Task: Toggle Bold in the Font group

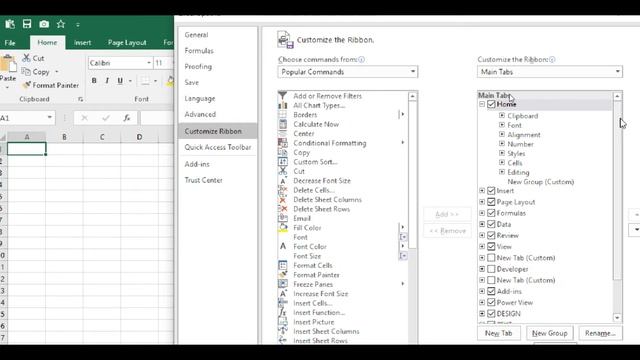Action: 94,81
